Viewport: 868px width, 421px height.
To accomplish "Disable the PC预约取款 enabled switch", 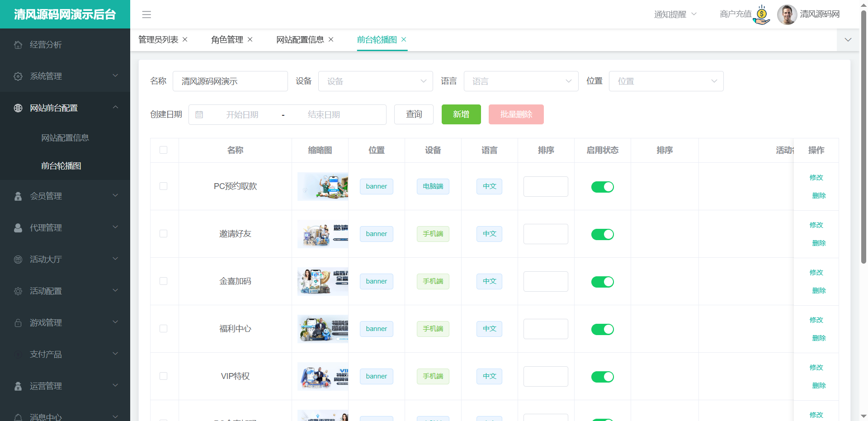I will tap(602, 187).
